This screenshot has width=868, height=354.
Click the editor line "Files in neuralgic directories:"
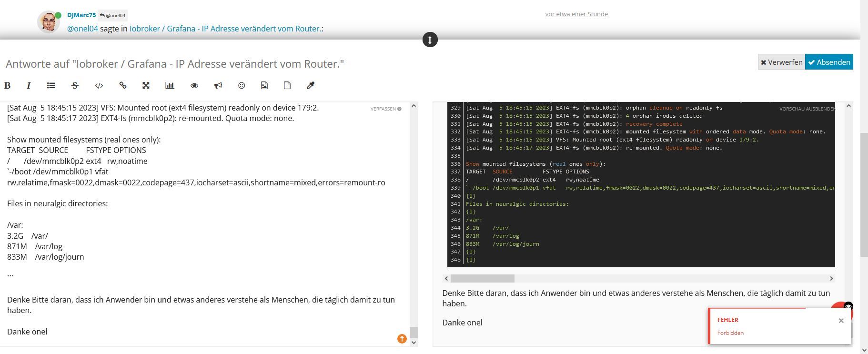pos(58,203)
